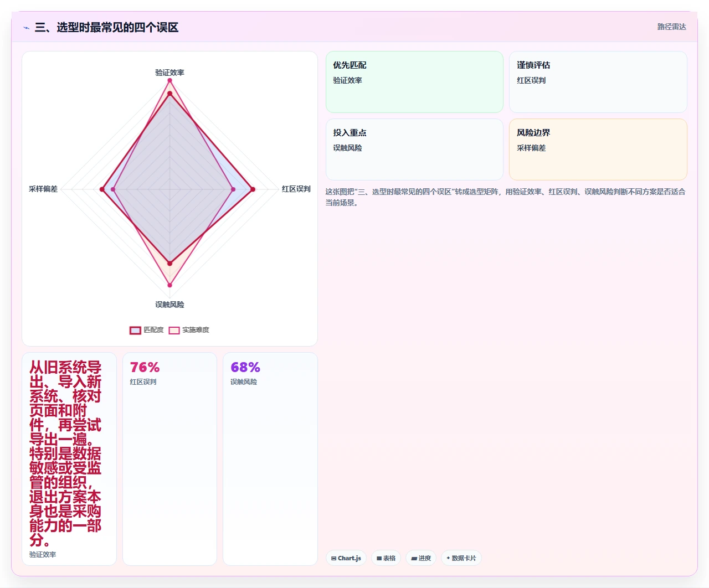The height and width of the screenshot is (588, 709).
Task: Select the 投入重点 card
Action: click(x=414, y=149)
